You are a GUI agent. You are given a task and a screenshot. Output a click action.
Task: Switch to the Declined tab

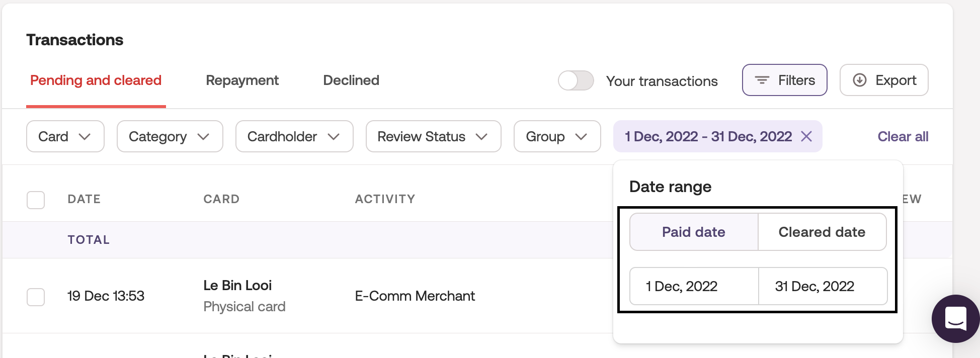click(351, 80)
